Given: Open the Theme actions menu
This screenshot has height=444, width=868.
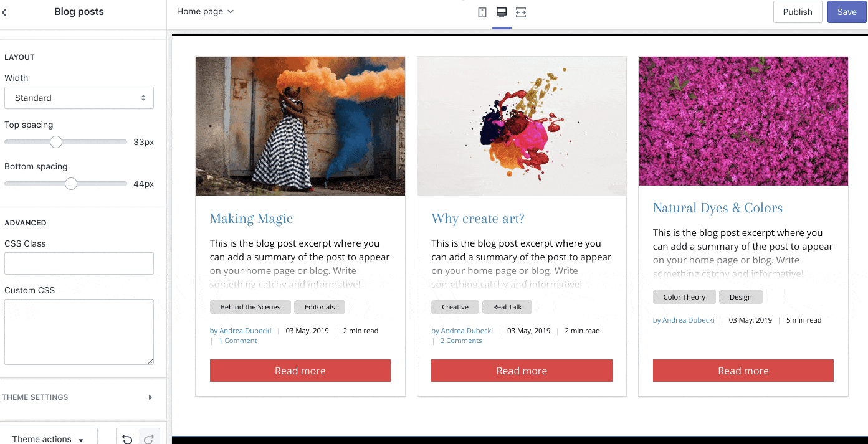Looking at the screenshot, I should (x=49, y=438).
